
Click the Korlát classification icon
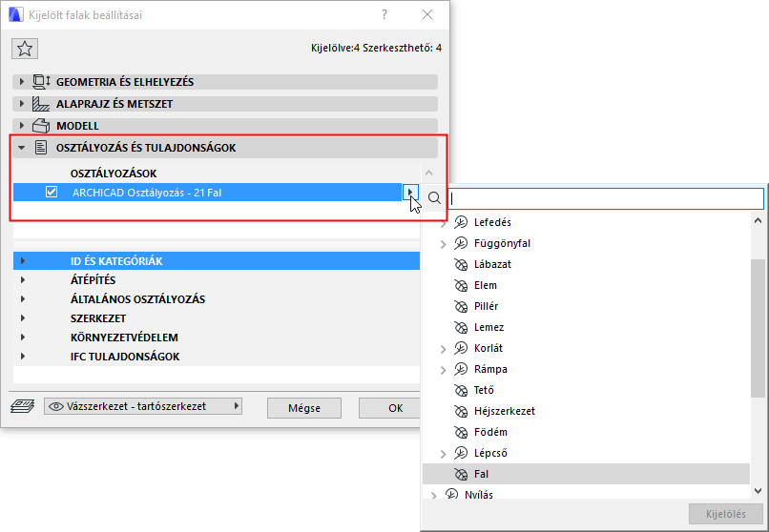461,348
